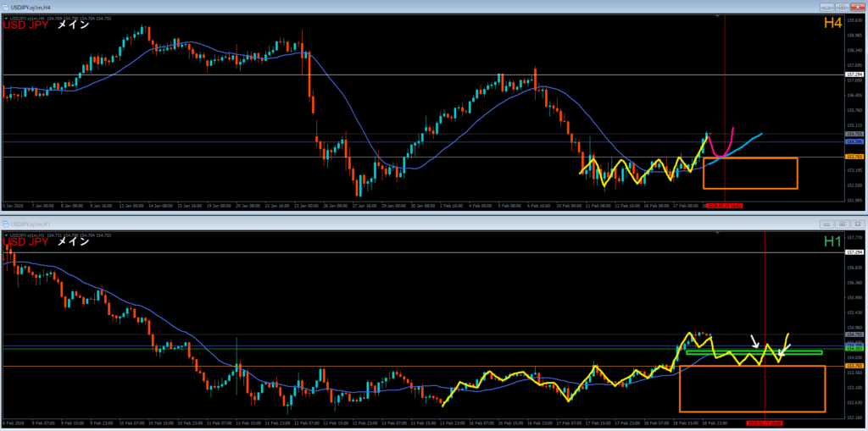
Task: Click the red date label on H1 time axis
Action: [x=765, y=421]
